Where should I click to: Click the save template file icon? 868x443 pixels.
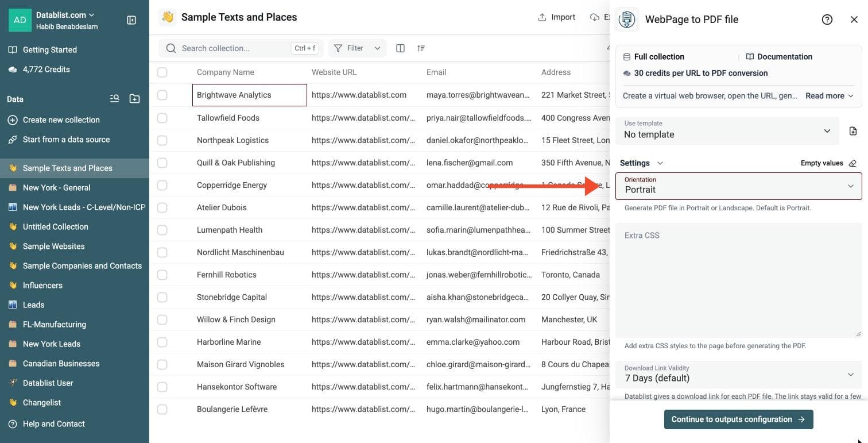point(853,131)
